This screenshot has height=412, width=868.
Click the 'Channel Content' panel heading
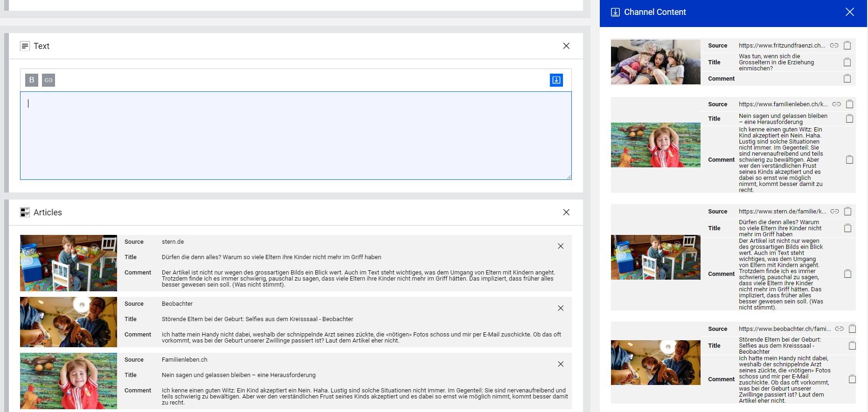click(x=655, y=12)
